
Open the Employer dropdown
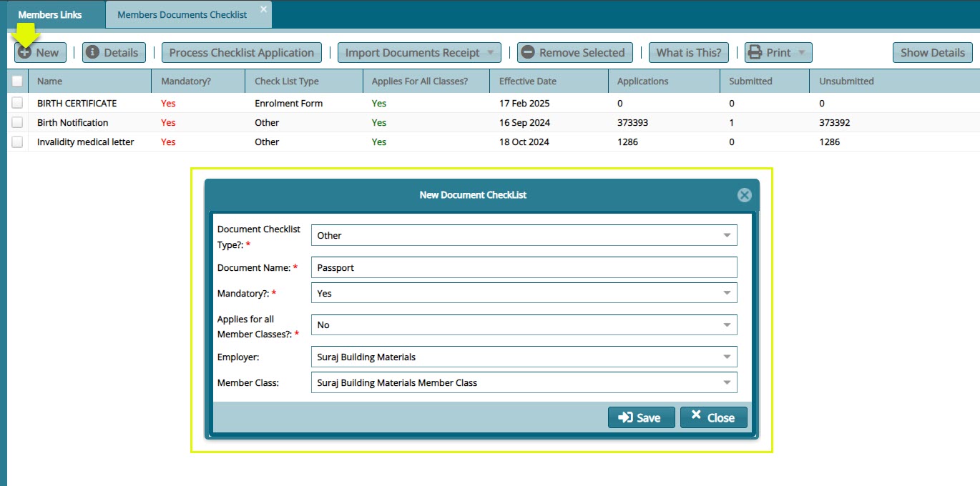coord(727,357)
